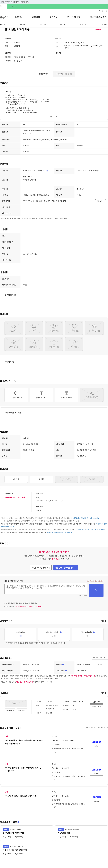Viewport: 108px width, 868px height.
Task: Click the 장애인용 승강기 facility icon
Action: (x=41, y=395)
